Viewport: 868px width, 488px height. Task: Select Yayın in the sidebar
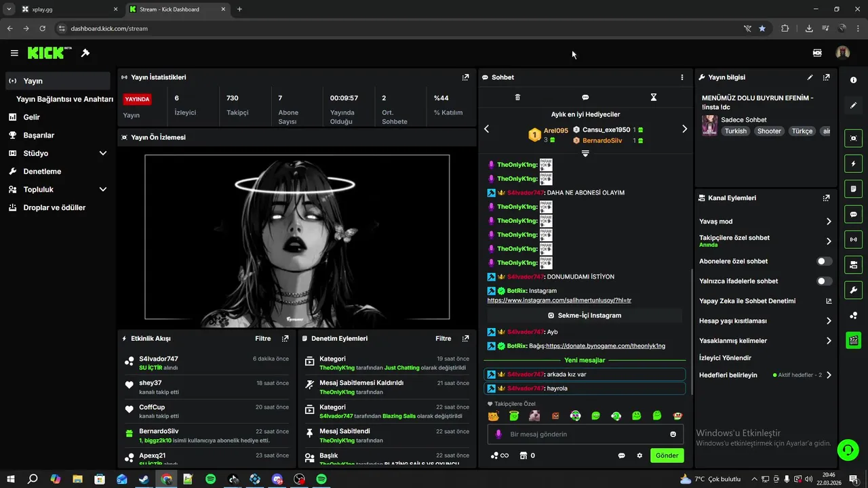[58, 81]
